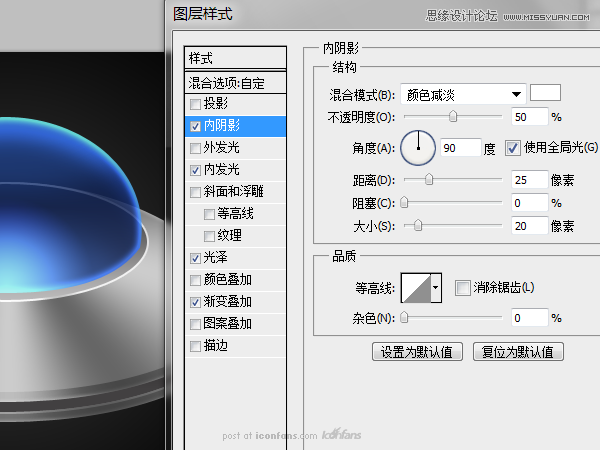Click 设置为默认值 button
600x450 pixels.
416,352
